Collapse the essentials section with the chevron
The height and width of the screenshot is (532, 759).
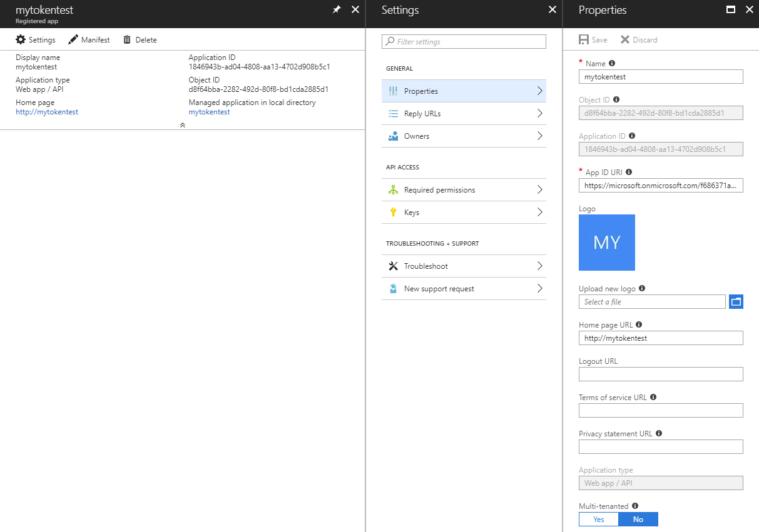pos(183,125)
